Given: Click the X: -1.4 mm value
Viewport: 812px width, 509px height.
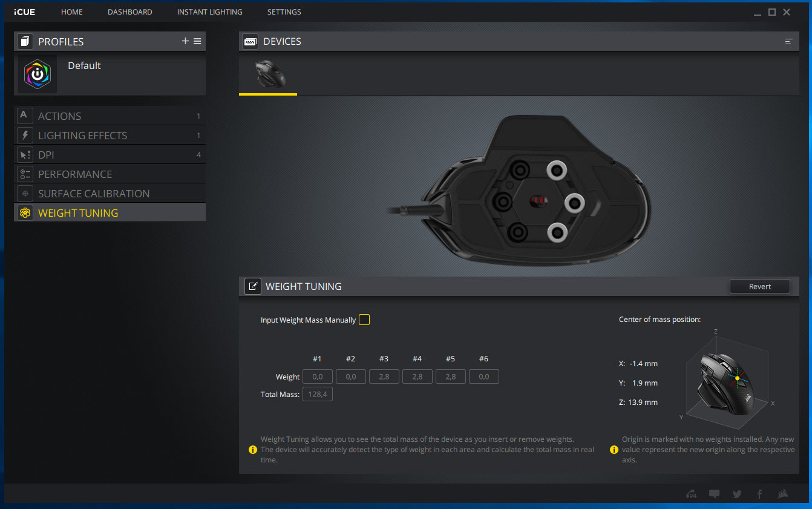Looking at the screenshot, I should tap(638, 363).
